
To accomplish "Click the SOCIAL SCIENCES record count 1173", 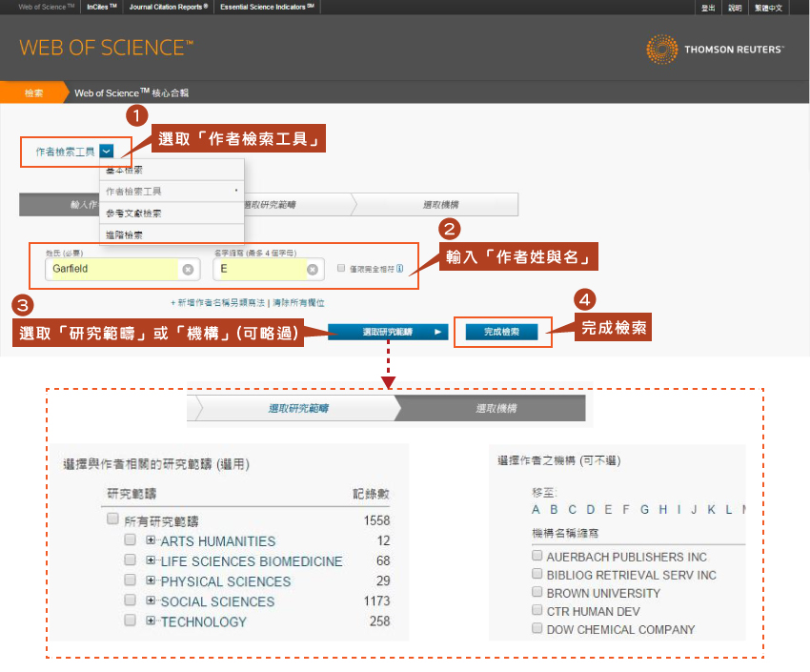I will point(376,601).
